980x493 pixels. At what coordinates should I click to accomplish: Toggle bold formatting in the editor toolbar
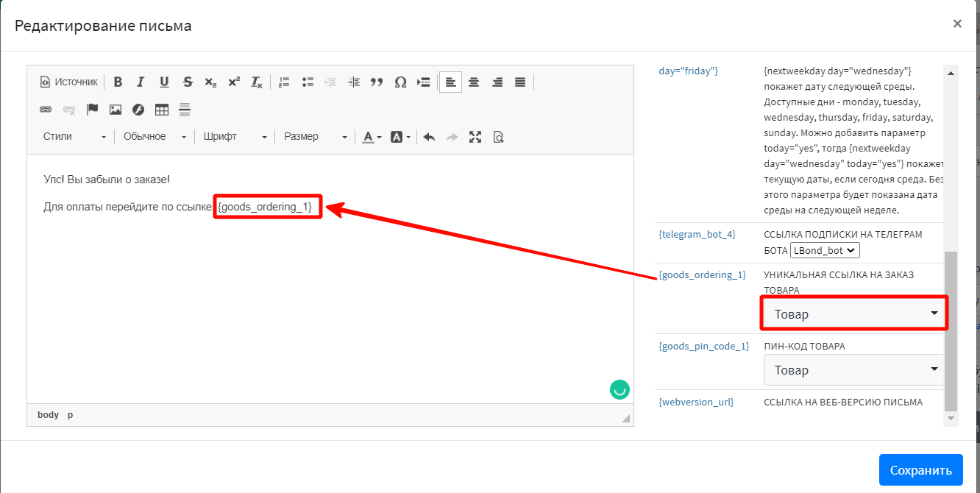118,82
